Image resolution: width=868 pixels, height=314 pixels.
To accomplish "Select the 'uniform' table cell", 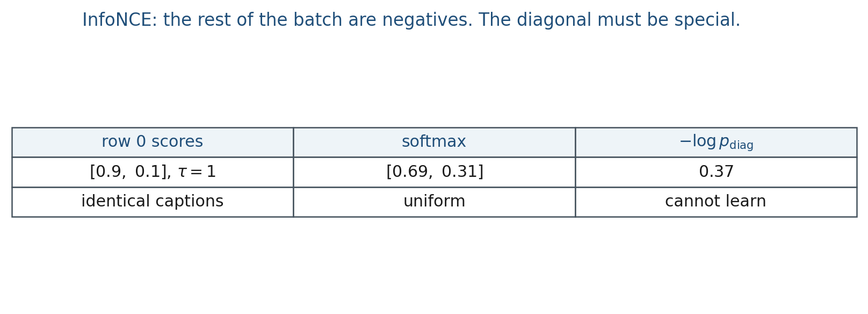I will (x=434, y=202).
